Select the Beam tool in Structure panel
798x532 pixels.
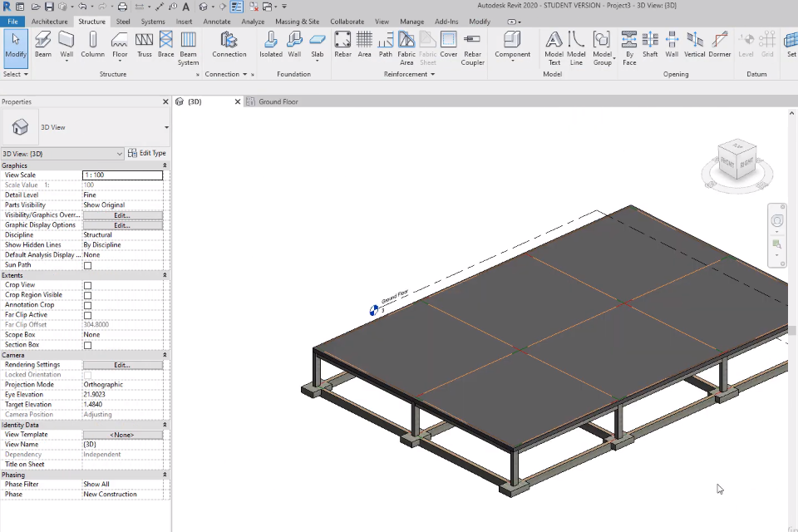pyautogui.click(x=42, y=44)
